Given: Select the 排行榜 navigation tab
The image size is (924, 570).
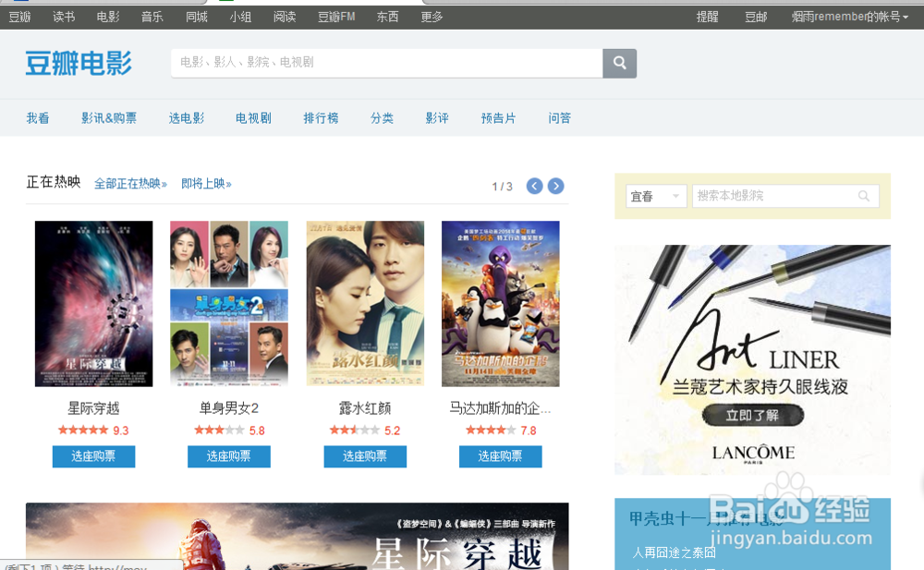Looking at the screenshot, I should (x=321, y=118).
